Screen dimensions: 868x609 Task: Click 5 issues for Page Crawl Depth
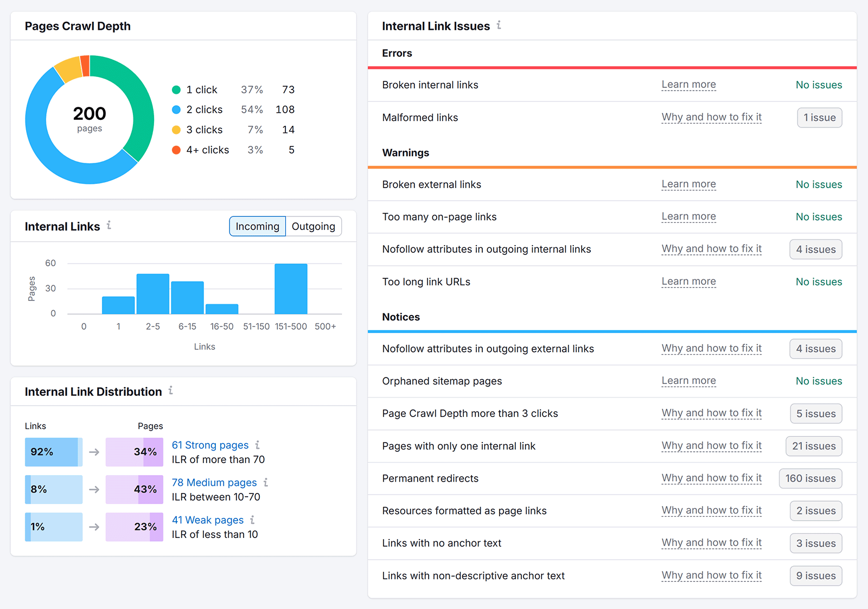(x=815, y=413)
